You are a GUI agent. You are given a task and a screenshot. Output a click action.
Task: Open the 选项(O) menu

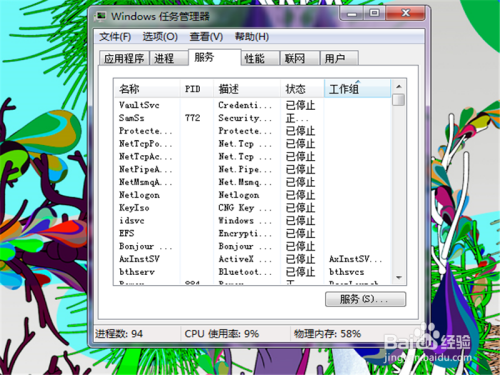click(x=160, y=37)
